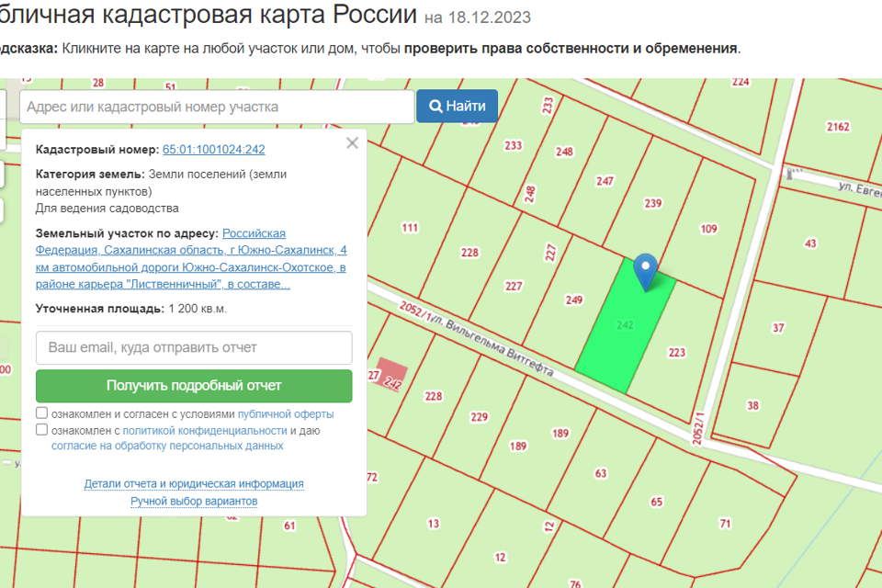Select parcel 223 on the map
Screen dimensions: 882x588
(677, 353)
